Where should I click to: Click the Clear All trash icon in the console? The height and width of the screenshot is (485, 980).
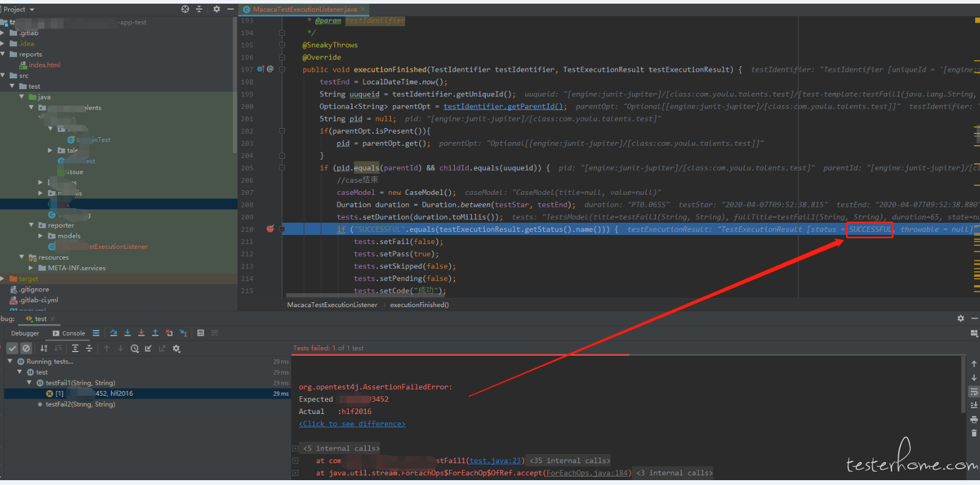click(x=974, y=433)
